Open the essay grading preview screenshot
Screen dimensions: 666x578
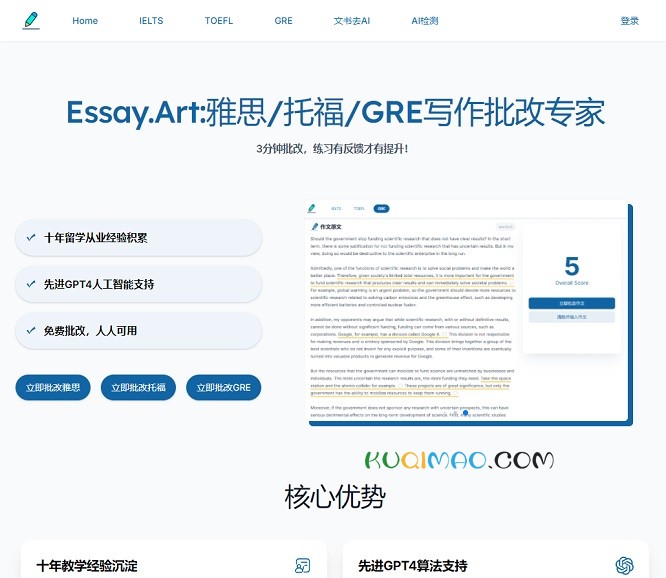point(469,313)
